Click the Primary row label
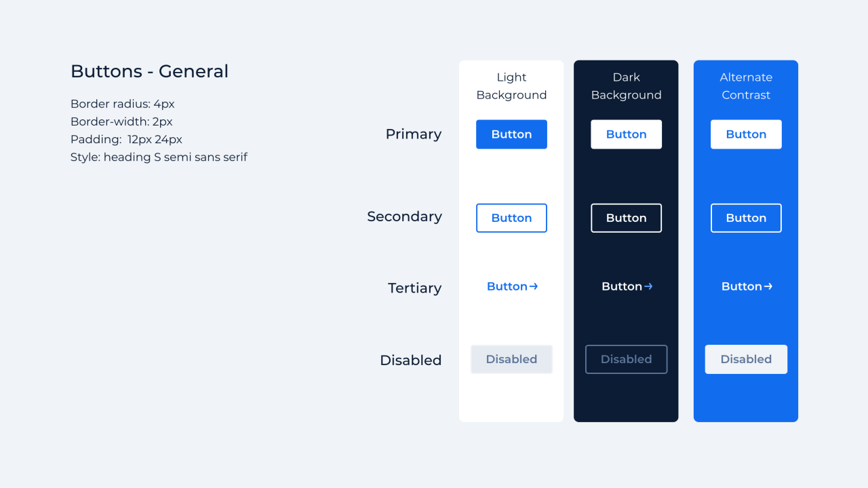 (x=413, y=134)
